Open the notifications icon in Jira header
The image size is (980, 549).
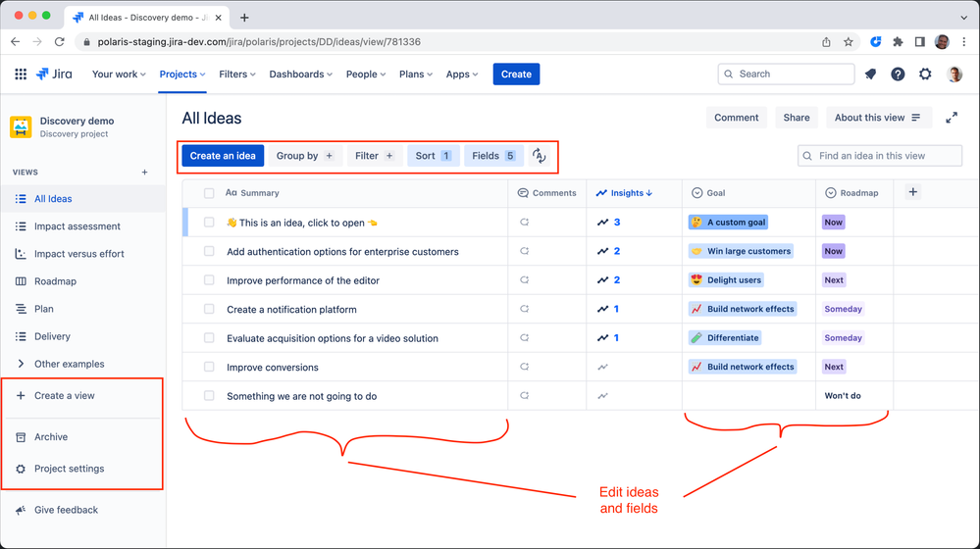click(x=870, y=74)
